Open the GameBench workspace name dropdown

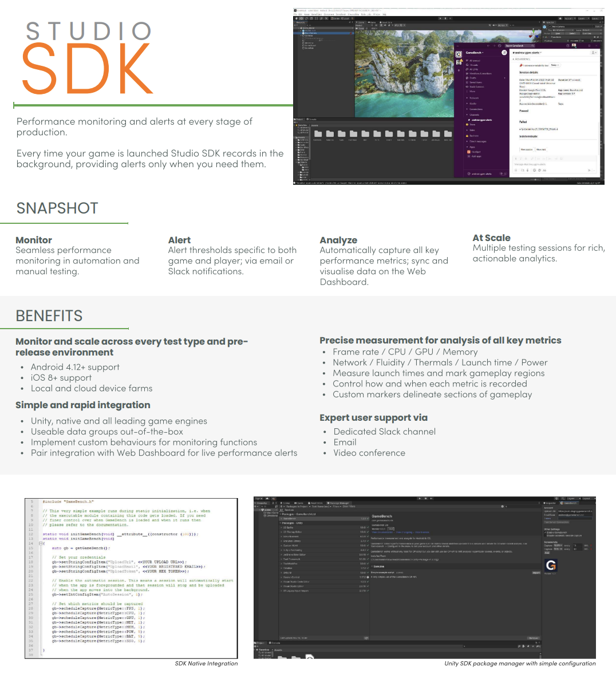475,53
